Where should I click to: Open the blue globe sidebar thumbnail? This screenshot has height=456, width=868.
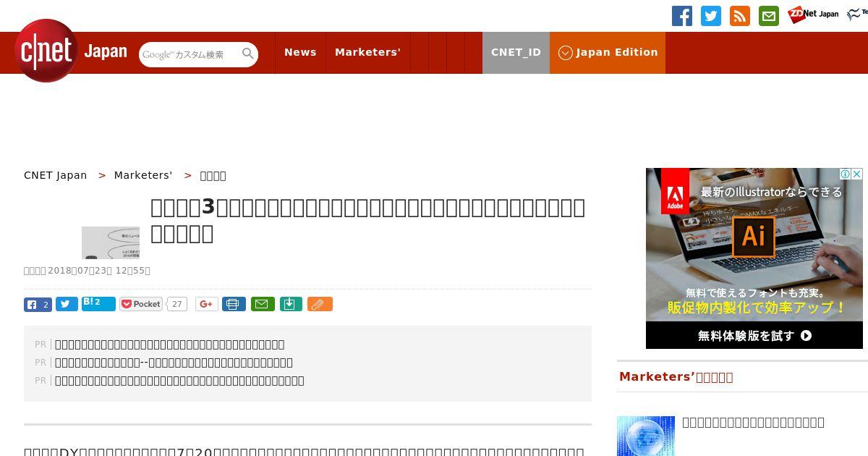646,436
